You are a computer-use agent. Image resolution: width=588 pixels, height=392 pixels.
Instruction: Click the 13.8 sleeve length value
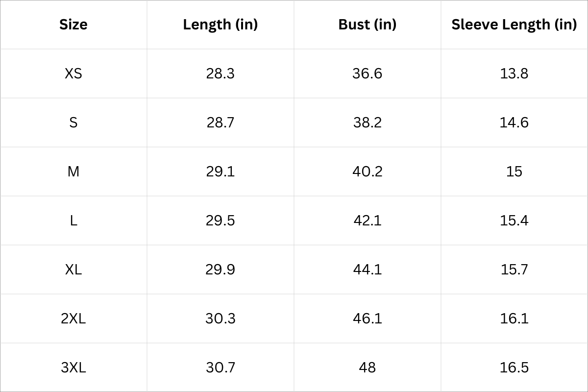(514, 73)
